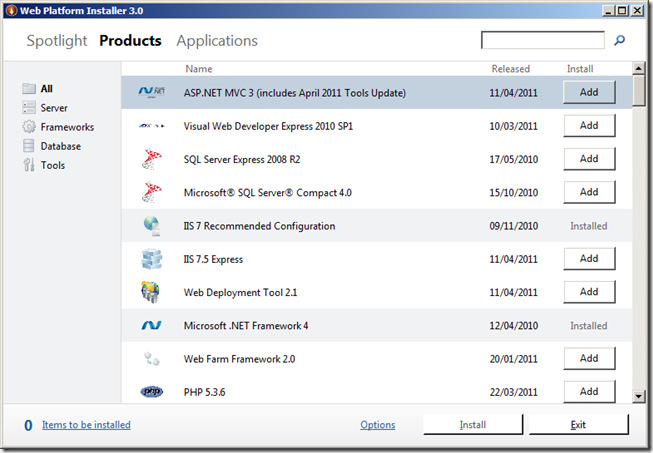Add Microsoft SQL Server Compact 4.0
This screenshot has height=453, width=653.
click(589, 192)
